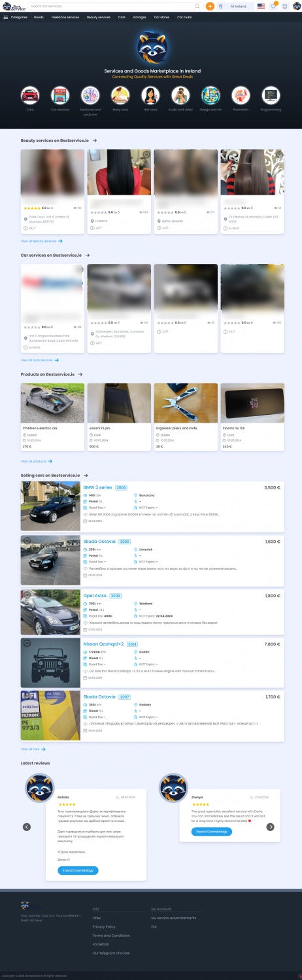Screen dimensions: 302x980
Task: Open the language flag selector
Action: click(261, 6)
